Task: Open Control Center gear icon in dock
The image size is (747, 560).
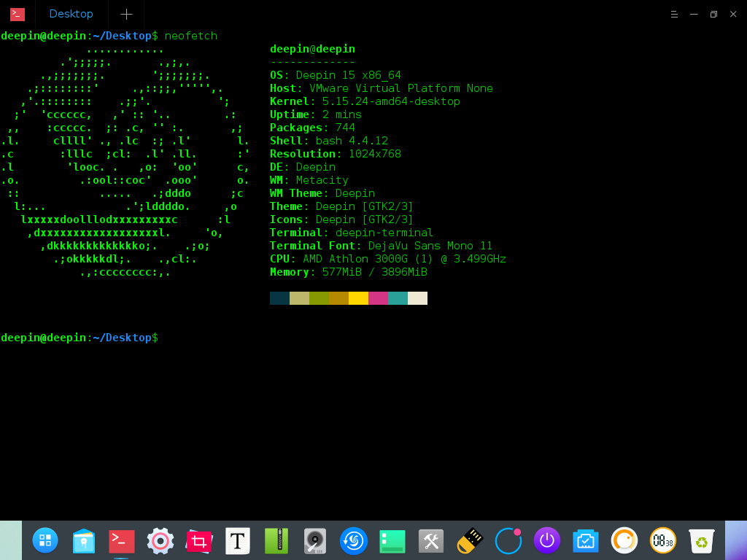Action: [160, 541]
